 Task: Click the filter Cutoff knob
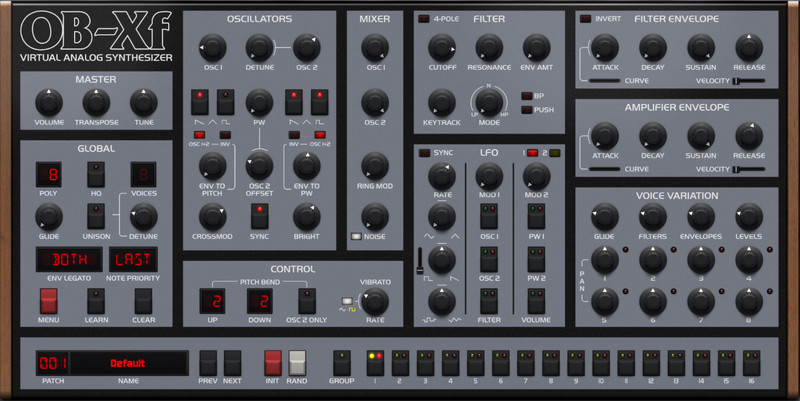click(442, 48)
